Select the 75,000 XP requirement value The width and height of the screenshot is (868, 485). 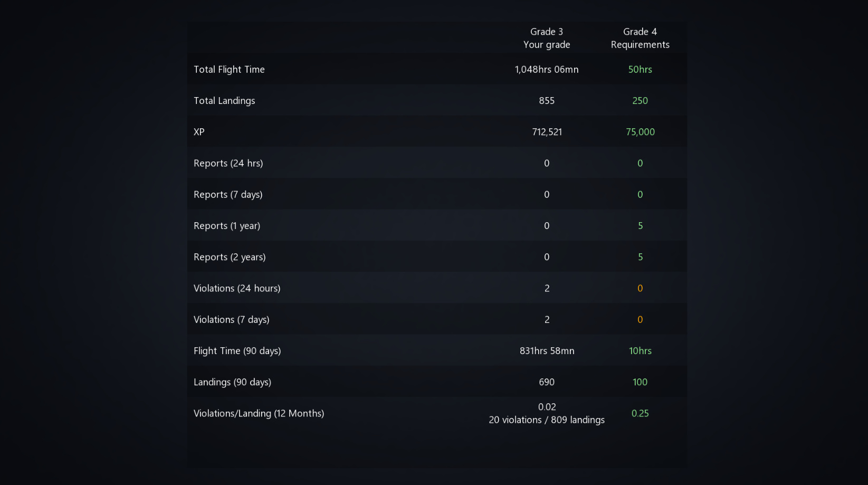tap(640, 132)
